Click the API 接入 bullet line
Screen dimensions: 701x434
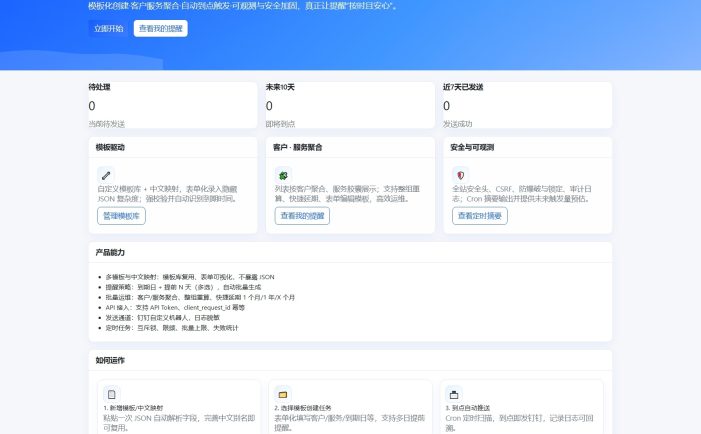click(x=175, y=308)
